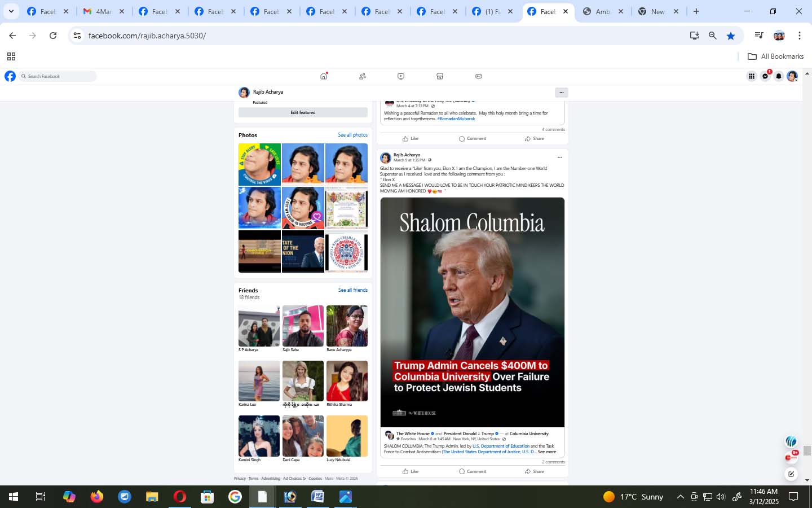Focus the Search Facebook field
This screenshot has height=508, width=812.
tap(58, 76)
